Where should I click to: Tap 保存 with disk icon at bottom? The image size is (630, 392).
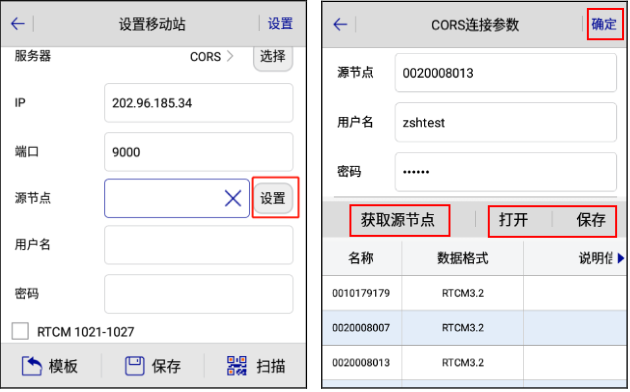[x=153, y=366]
